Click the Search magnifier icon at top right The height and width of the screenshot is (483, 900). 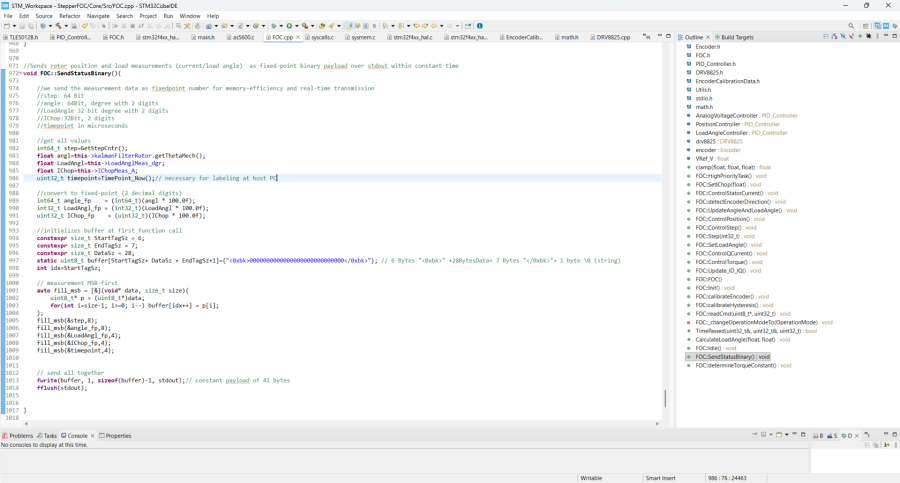click(x=851, y=26)
